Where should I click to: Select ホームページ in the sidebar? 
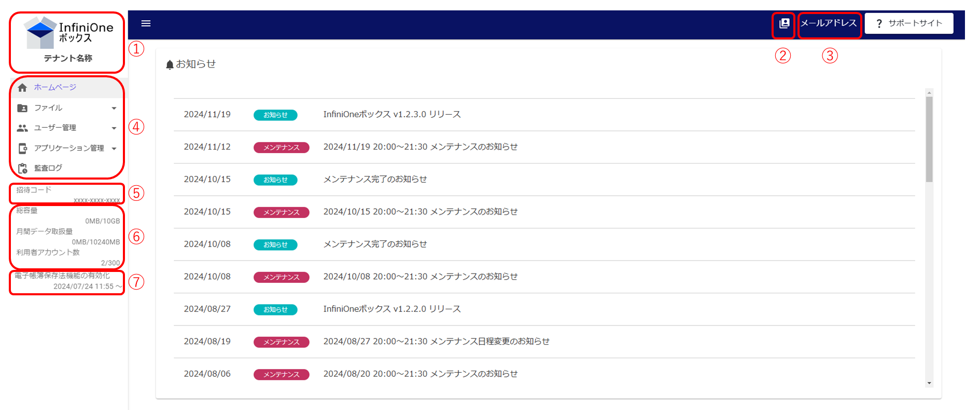tap(55, 87)
